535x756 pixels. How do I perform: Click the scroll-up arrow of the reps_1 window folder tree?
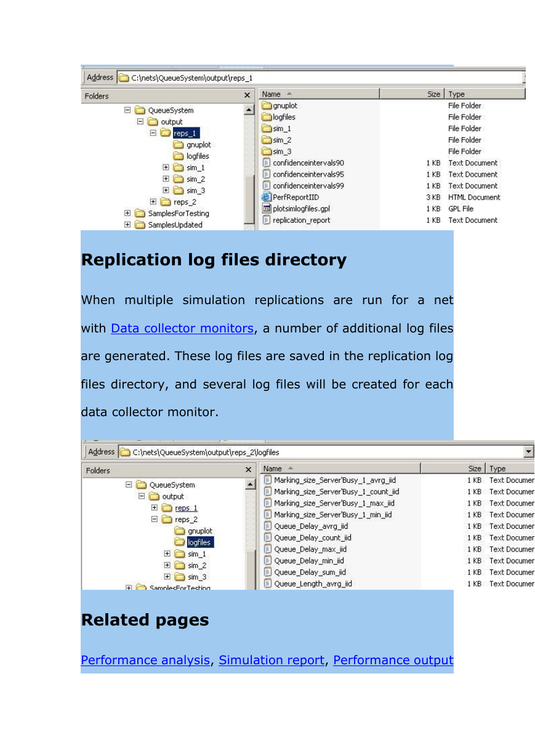click(x=249, y=110)
